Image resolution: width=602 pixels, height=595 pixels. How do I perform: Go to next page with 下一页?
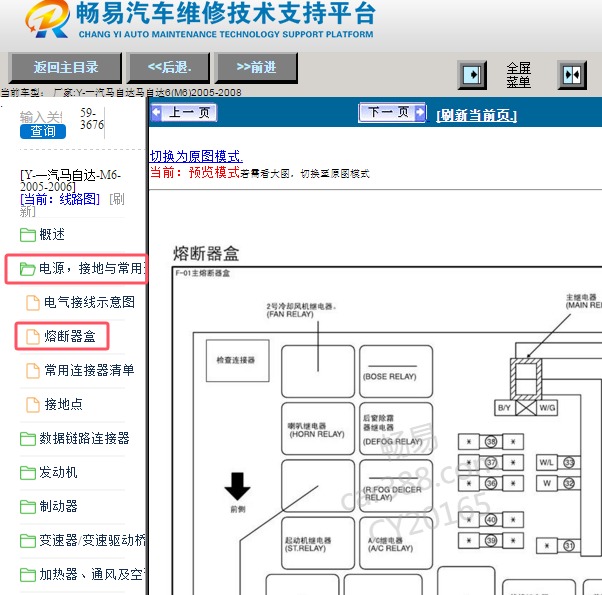pos(392,112)
